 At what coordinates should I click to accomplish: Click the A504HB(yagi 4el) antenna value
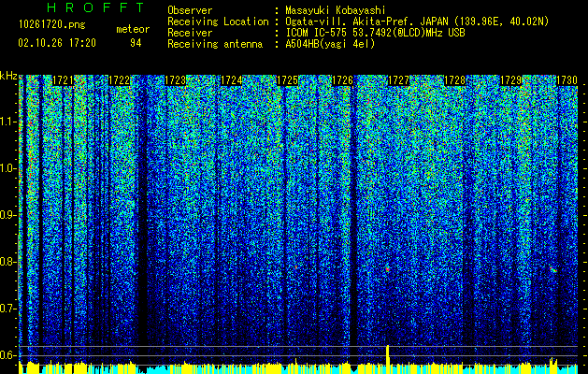[330, 44]
